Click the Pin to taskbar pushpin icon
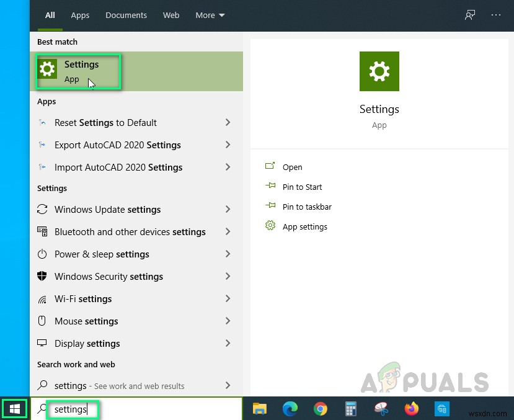The width and height of the screenshot is (514, 420). (x=270, y=207)
